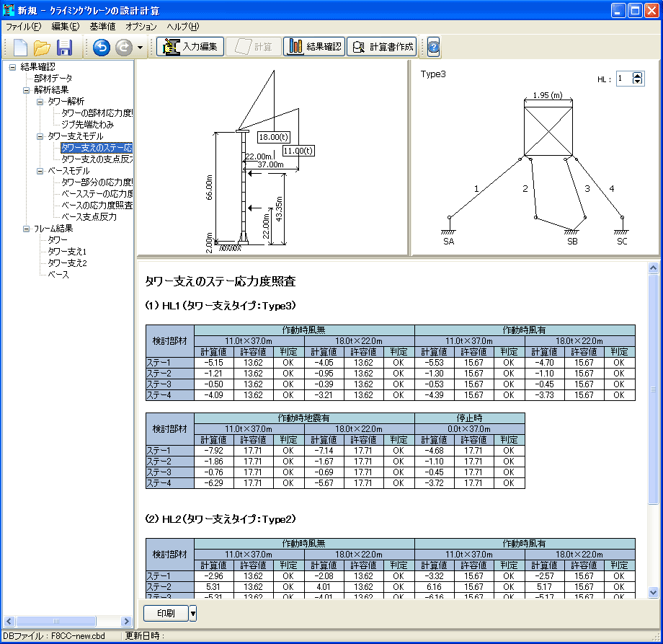Click the Undo arrow icon
This screenshot has height=644, width=663.
coord(102,48)
